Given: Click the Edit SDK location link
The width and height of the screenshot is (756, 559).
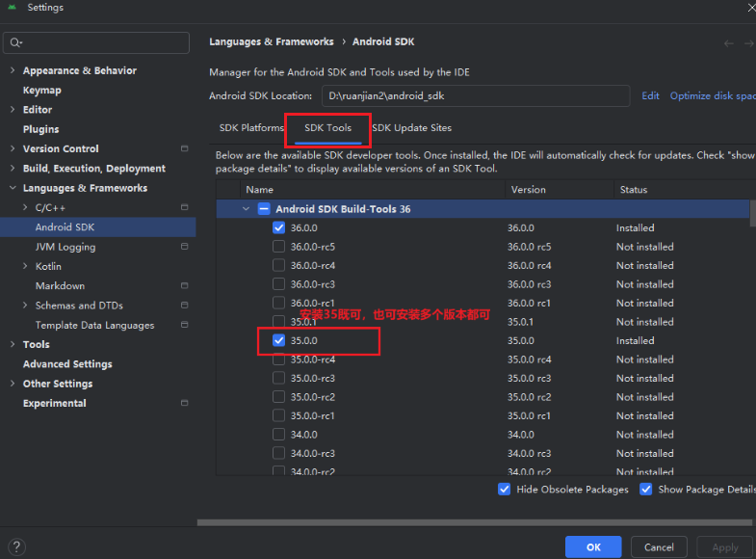Looking at the screenshot, I should pos(650,96).
